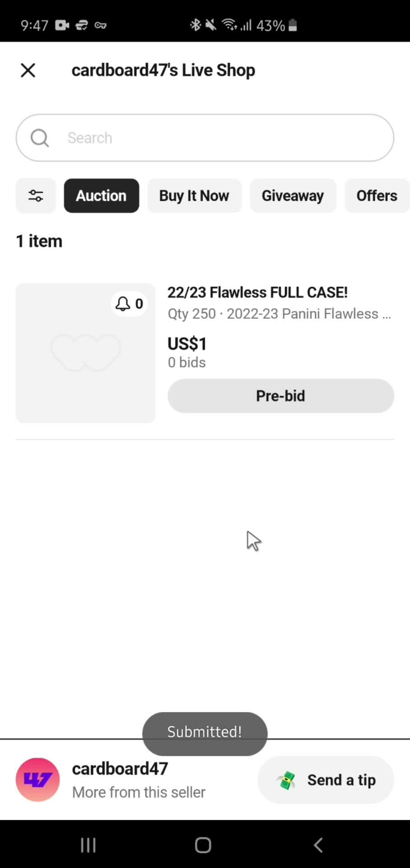
Task: Send a tip to seller
Action: (x=326, y=780)
